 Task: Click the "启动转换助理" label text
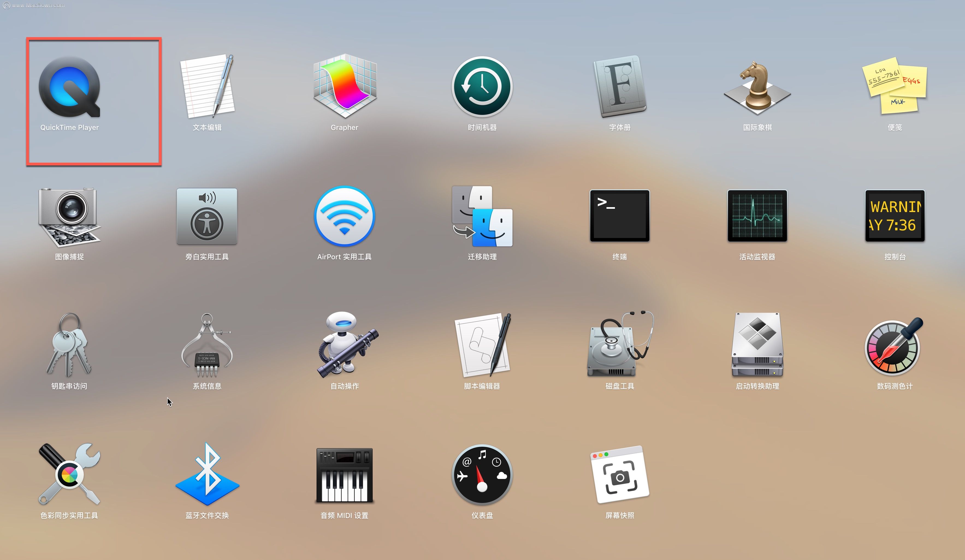(x=757, y=386)
